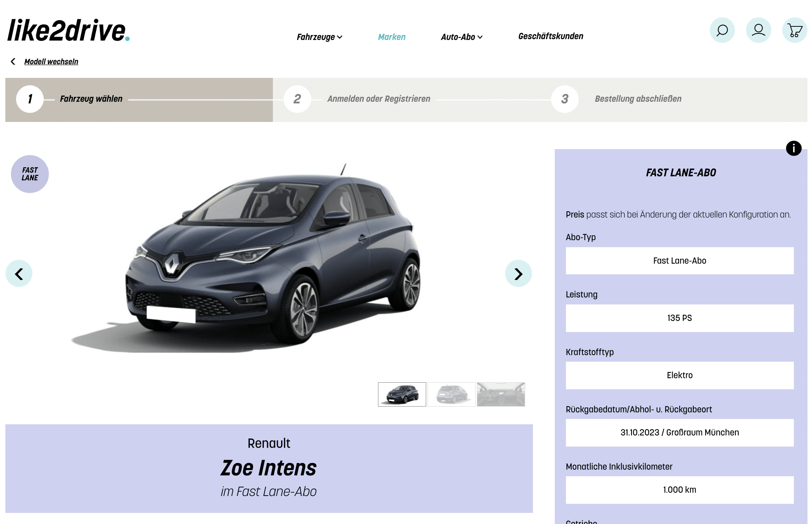812x524 pixels.
Task: Click the Modell wechseln link
Action: (x=51, y=61)
